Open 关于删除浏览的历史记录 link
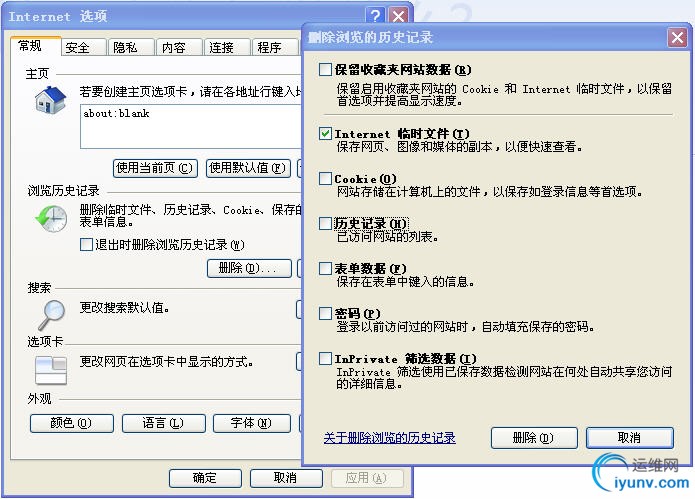Viewport: 695px width, 499px height. click(390, 438)
